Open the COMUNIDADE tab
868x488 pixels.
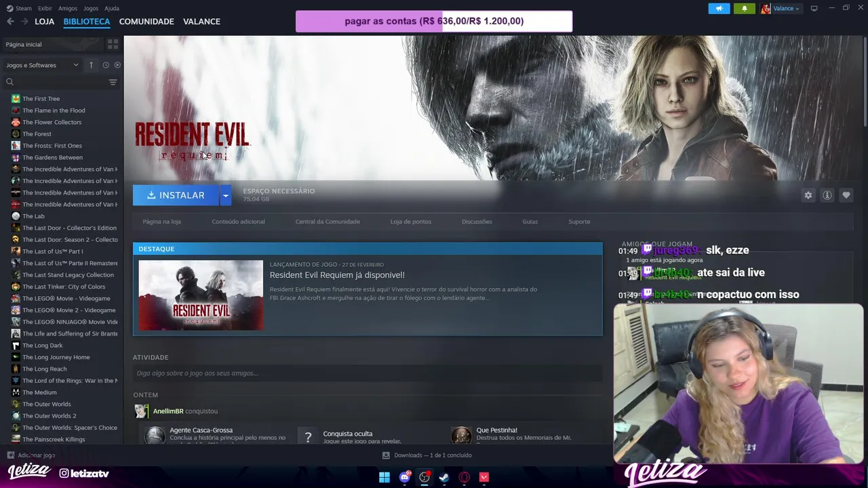(146, 22)
